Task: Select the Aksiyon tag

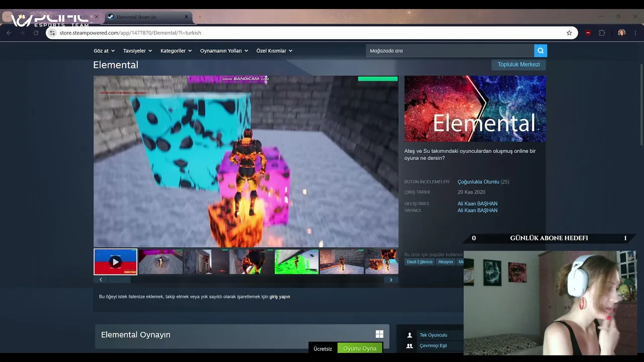Action: 446,262
